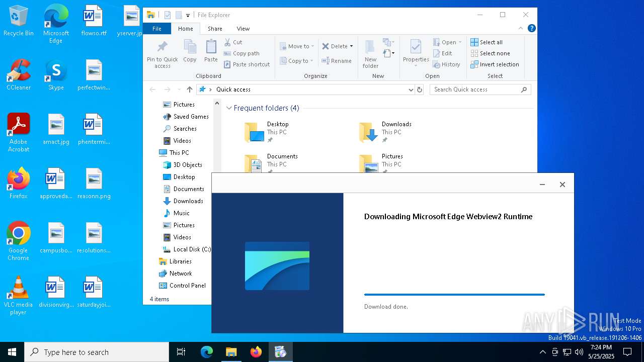Screen dimensions: 644x362
Task: Open the Downloads frequent folder
Action: 385,132
